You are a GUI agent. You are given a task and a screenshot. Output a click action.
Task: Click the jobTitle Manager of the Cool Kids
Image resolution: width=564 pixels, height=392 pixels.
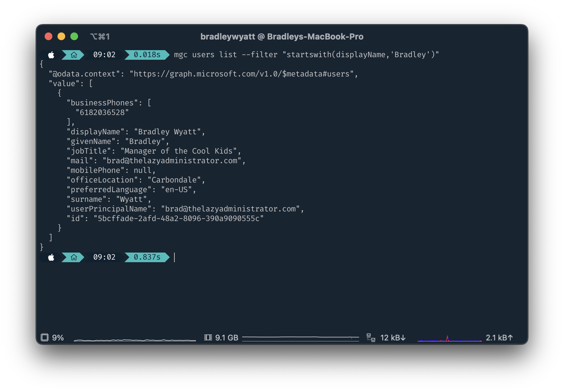pyautogui.click(x=179, y=151)
